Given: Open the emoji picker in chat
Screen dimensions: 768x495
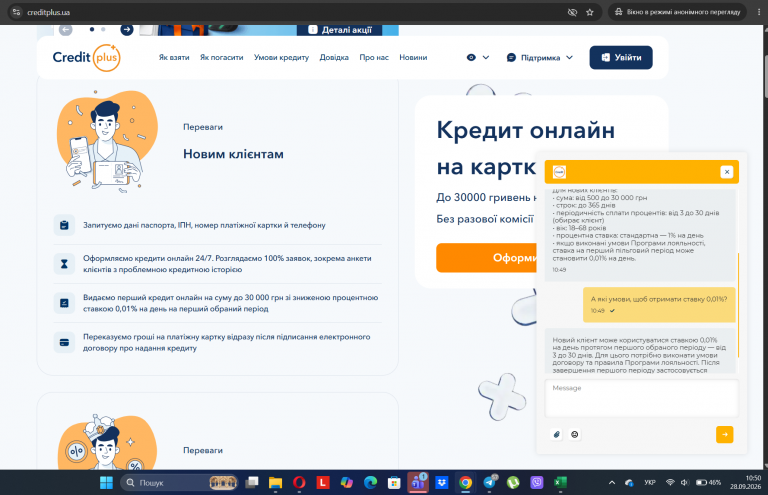Looking at the screenshot, I should point(575,434).
